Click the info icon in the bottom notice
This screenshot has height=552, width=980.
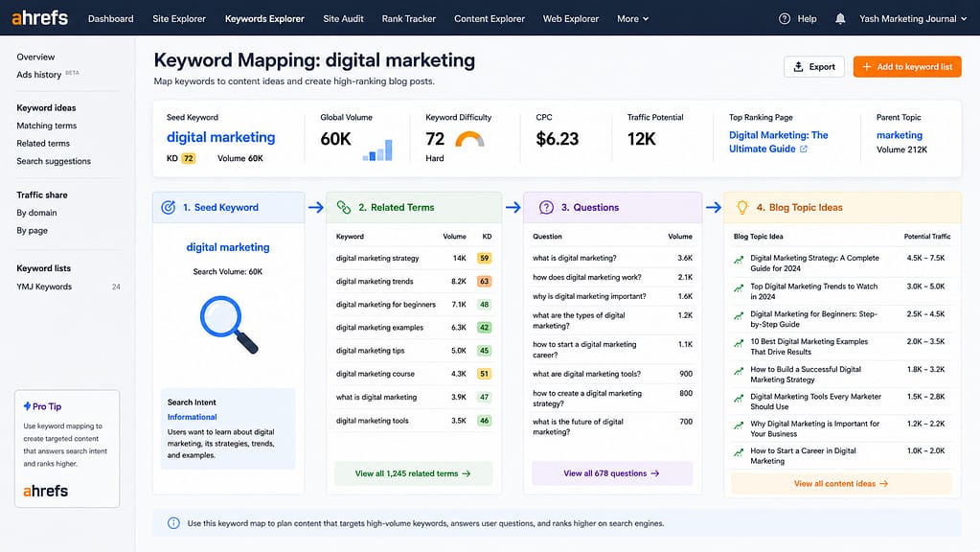(173, 523)
